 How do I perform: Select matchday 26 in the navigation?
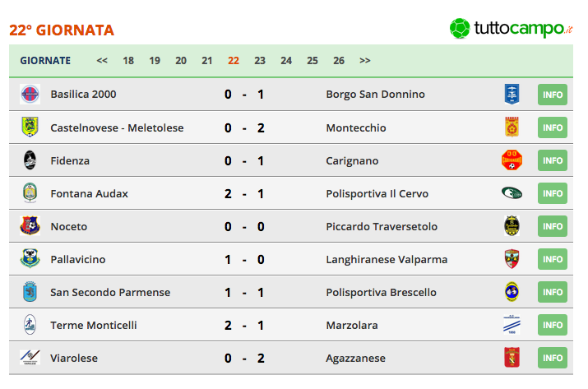[x=339, y=60]
